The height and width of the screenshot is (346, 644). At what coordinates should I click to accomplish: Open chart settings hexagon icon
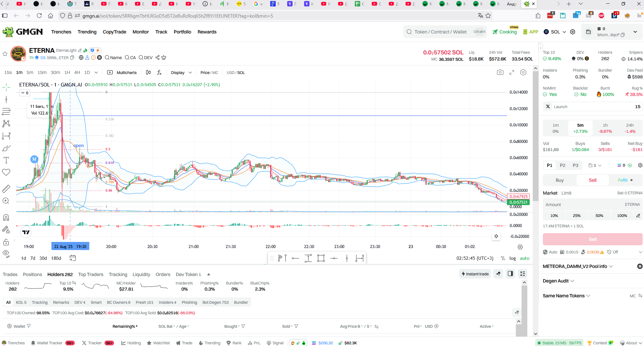pos(523,72)
